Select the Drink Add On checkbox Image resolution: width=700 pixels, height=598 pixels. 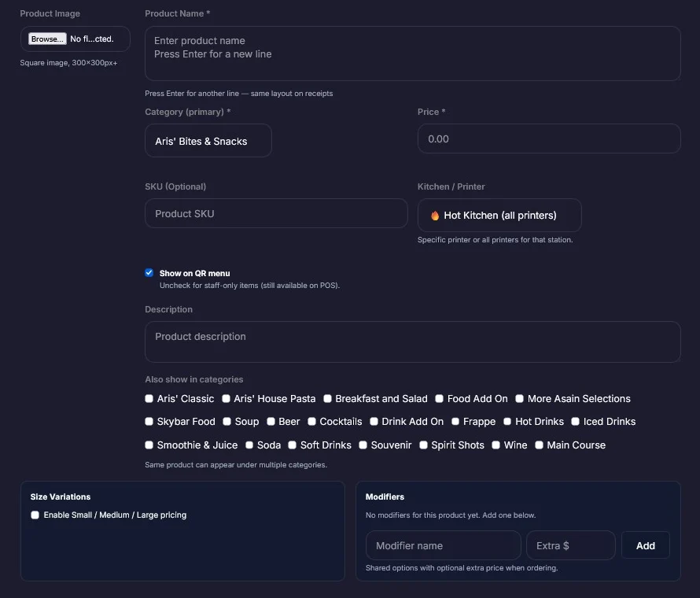[374, 422]
